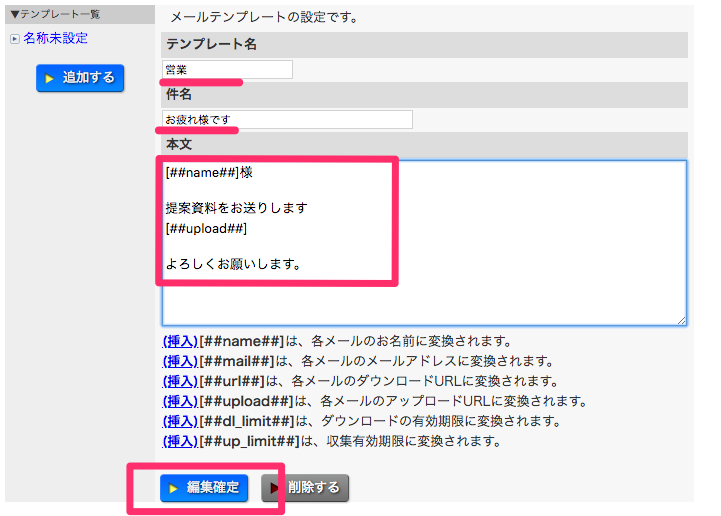Insert the [##upload##] upload URL tag
The height and width of the screenshot is (516, 721).
pyautogui.click(x=180, y=401)
